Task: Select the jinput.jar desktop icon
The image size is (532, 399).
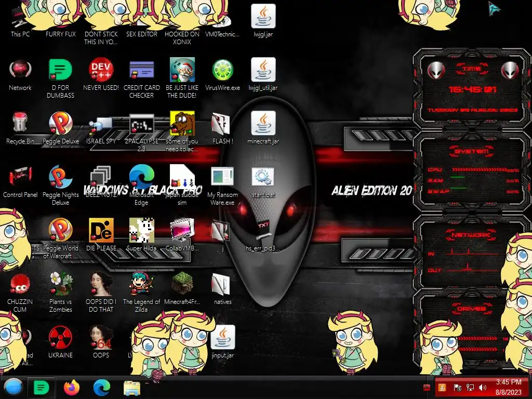Action: coord(222,337)
